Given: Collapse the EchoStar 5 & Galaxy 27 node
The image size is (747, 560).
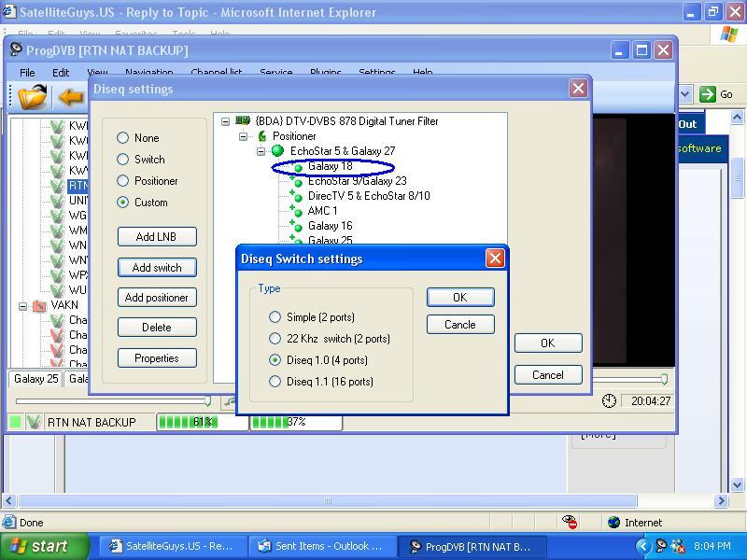Looking at the screenshot, I should pyautogui.click(x=261, y=151).
